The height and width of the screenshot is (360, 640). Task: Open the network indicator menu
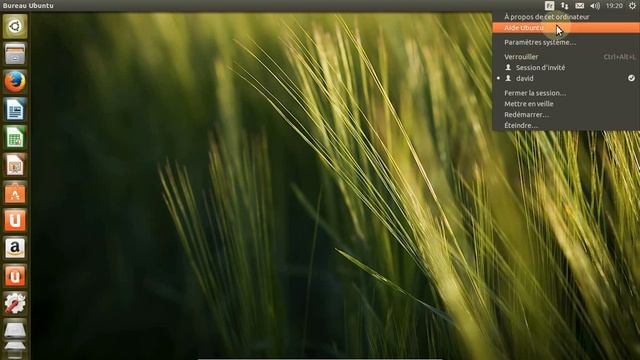[x=564, y=6]
